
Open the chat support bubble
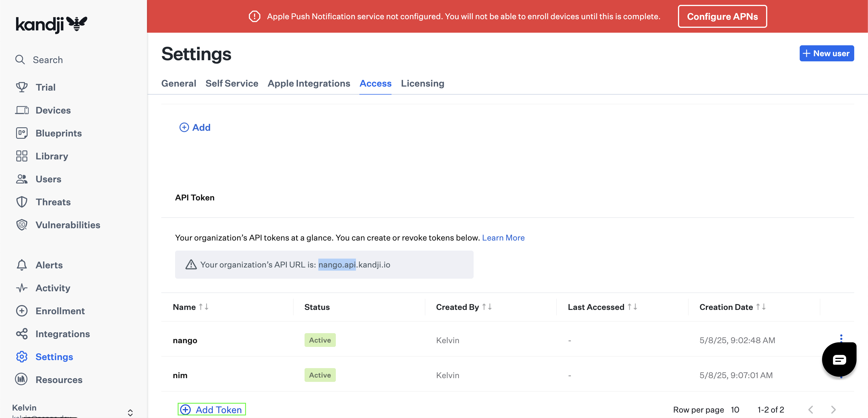tap(839, 360)
